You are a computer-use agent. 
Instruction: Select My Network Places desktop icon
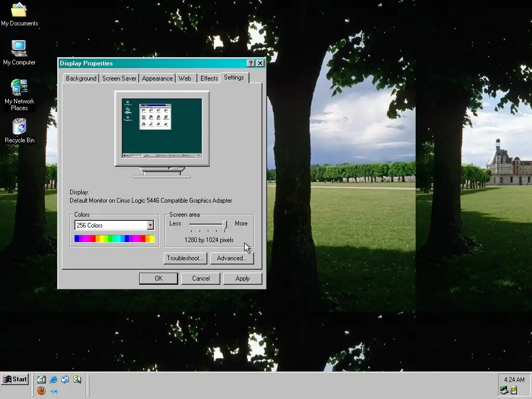point(19,95)
